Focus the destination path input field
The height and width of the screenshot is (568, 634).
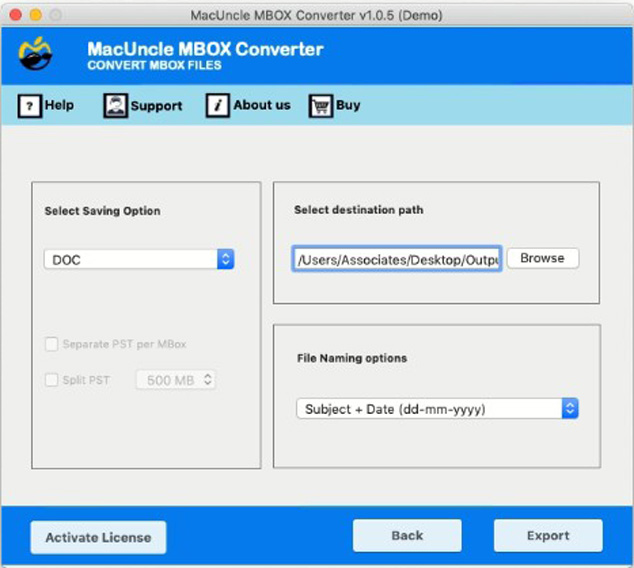(x=397, y=259)
